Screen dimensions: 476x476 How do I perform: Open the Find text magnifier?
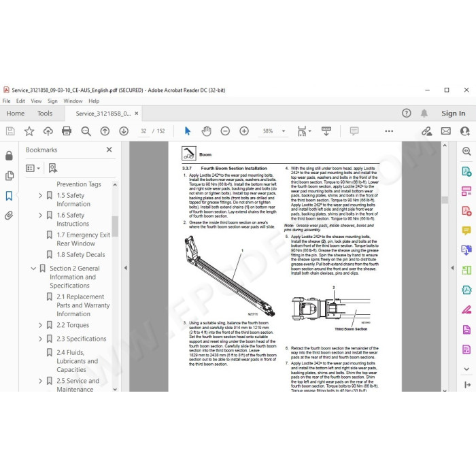pos(86,131)
